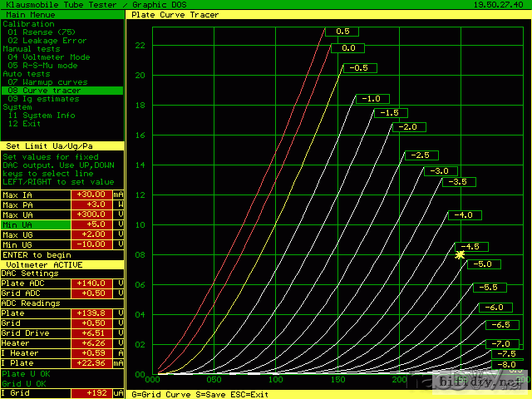Open the 02 Leakage Error menu item
The image size is (532, 399).
pyautogui.click(x=47, y=41)
